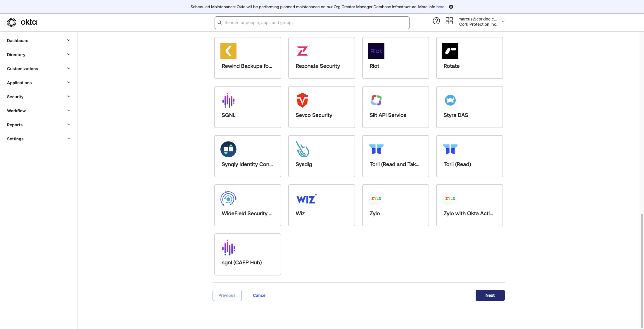Select the Sysdig shovel logo
Image resolution: width=644 pixels, height=329 pixels.
pos(302,149)
